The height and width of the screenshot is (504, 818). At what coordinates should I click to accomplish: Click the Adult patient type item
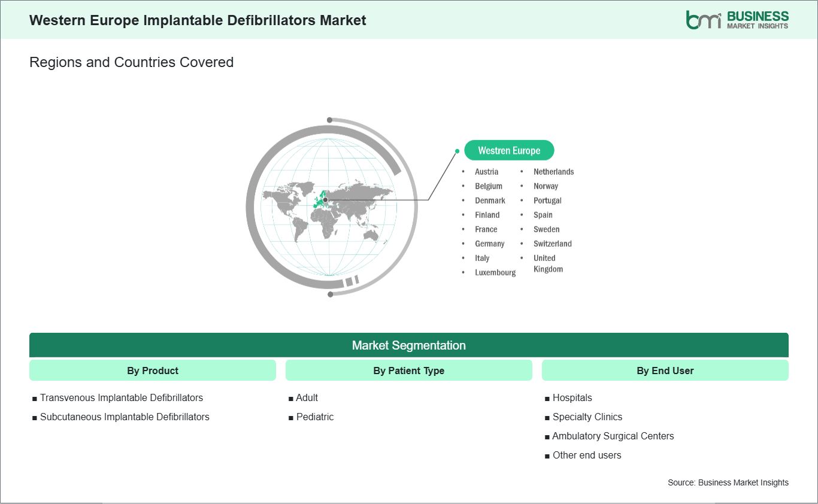click(x=307, y=397)
